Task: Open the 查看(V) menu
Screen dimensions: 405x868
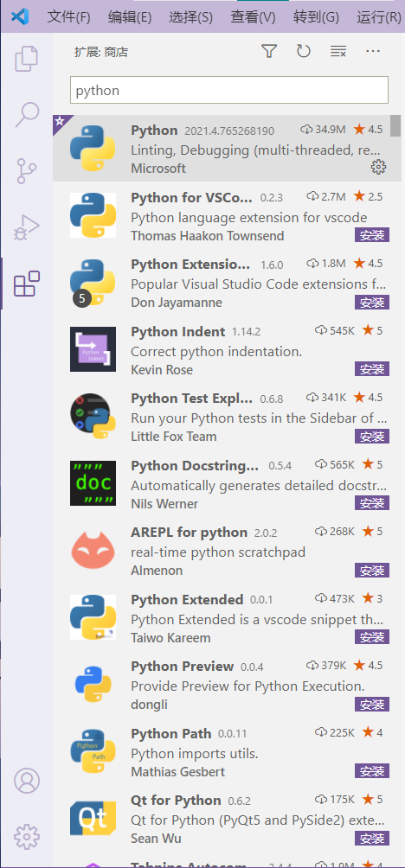Action: pyautogui.click(x=254, y=16)
